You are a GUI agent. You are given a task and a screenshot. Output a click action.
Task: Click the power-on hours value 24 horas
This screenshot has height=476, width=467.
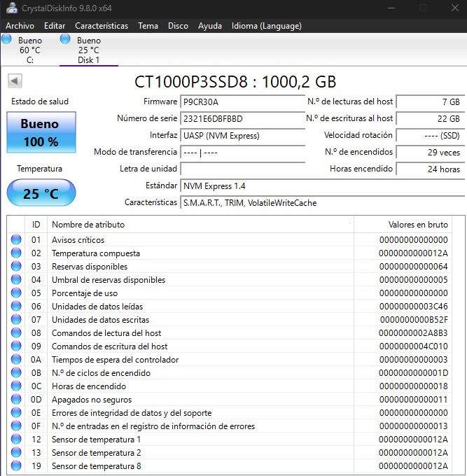[431, 169]
